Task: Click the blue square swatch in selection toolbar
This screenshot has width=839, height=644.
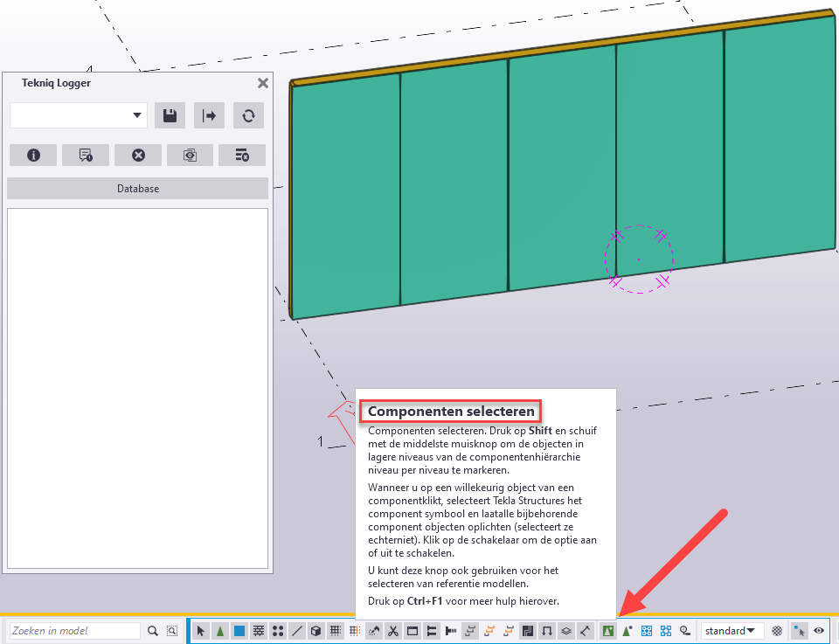Action: [x=239, y=631]
